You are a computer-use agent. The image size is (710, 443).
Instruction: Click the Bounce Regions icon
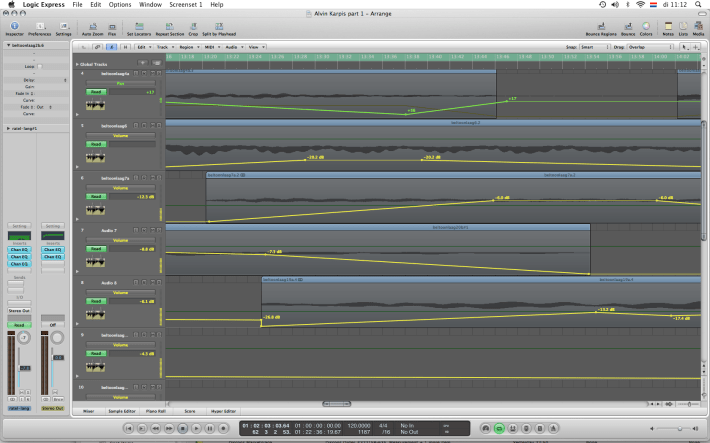[x=599, y=23]
